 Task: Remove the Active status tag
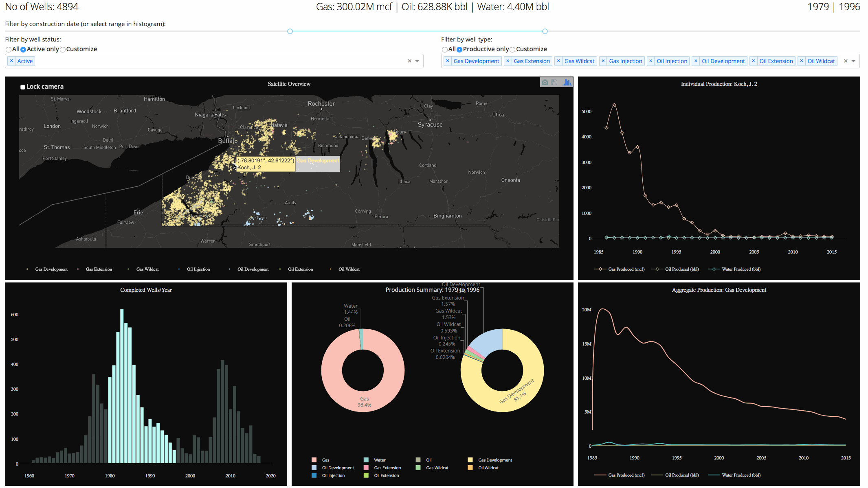pyautogui.click(x=11, y=61)
